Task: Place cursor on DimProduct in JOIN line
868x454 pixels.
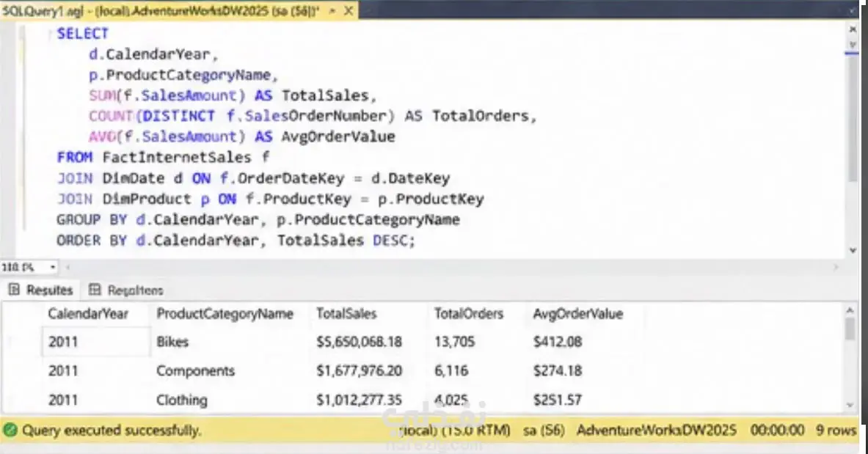Action: click(147, 199)
